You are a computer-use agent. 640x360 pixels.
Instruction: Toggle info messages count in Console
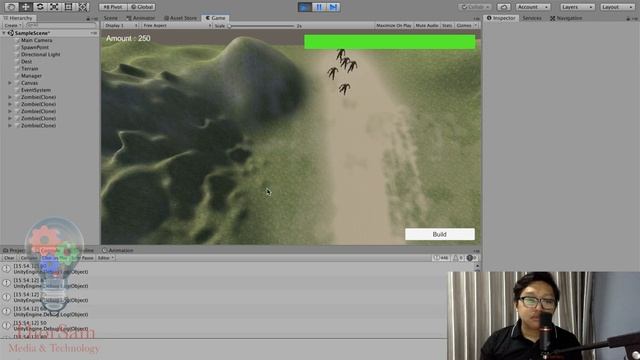pyautogui.click(x=441, y=258)
